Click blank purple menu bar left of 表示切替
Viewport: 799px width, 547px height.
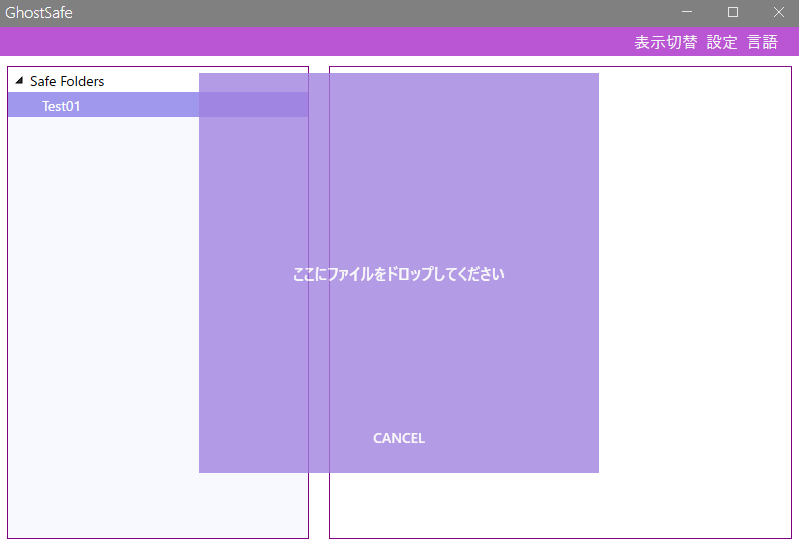pyautogui.click(x=300, y=42)
